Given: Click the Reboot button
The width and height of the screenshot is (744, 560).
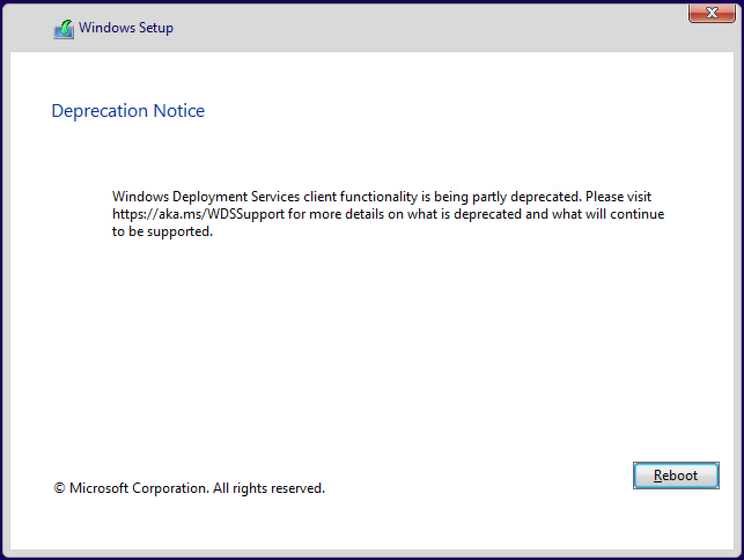Looking at the screenshot, I should 676,476.
